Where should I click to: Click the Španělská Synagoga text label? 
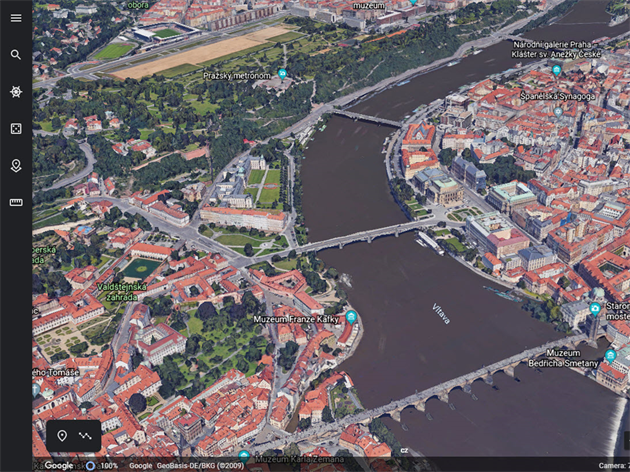pyautogui.click(x=557, y=96)
